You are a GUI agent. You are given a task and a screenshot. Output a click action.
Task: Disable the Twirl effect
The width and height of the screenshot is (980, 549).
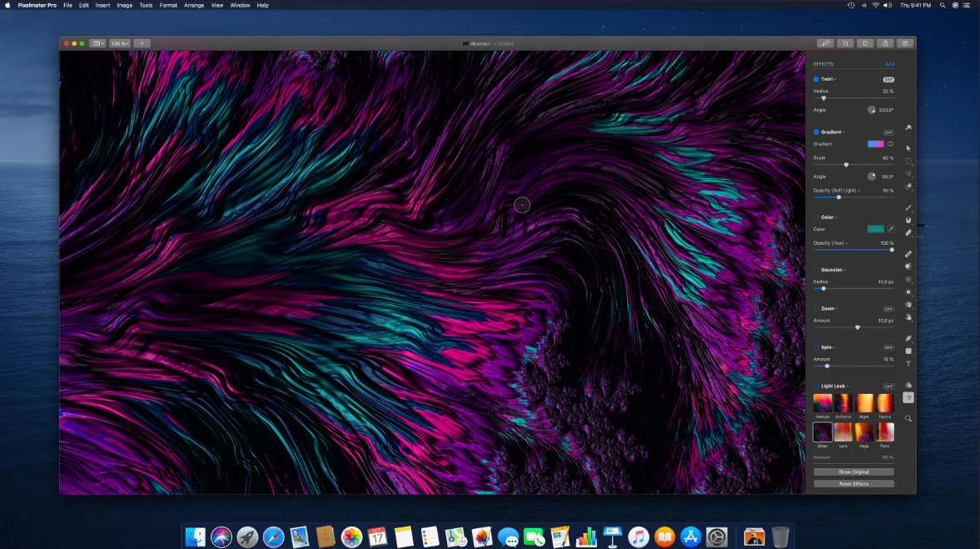click(x=816, y=79)
